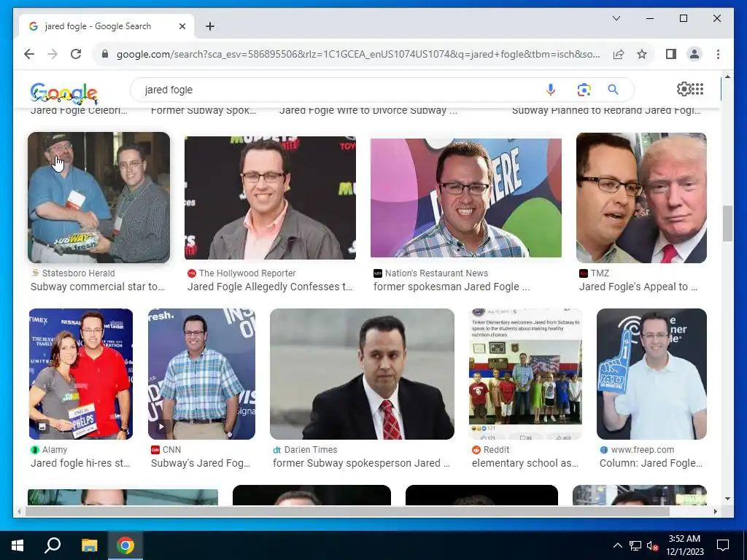This screenshot has width=747, height=560.
Task: Show hidden system tray icons chevron
Action: pyautogui.click(x=617, y=545)
